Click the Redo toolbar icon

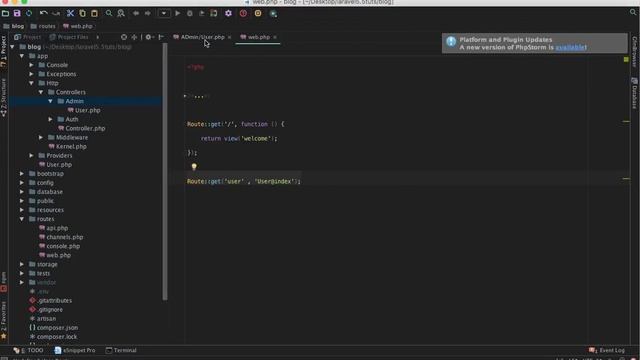click(56, 13)
